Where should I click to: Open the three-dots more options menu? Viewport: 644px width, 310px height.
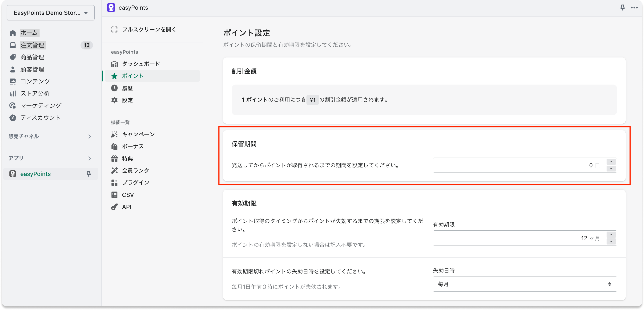coord(634,8)
